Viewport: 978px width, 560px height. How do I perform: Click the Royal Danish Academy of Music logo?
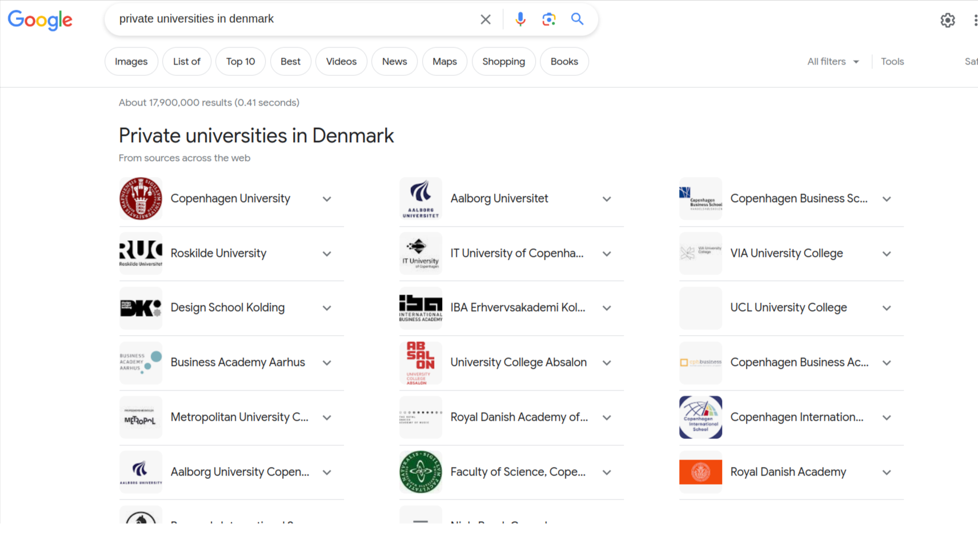point(420,417)
